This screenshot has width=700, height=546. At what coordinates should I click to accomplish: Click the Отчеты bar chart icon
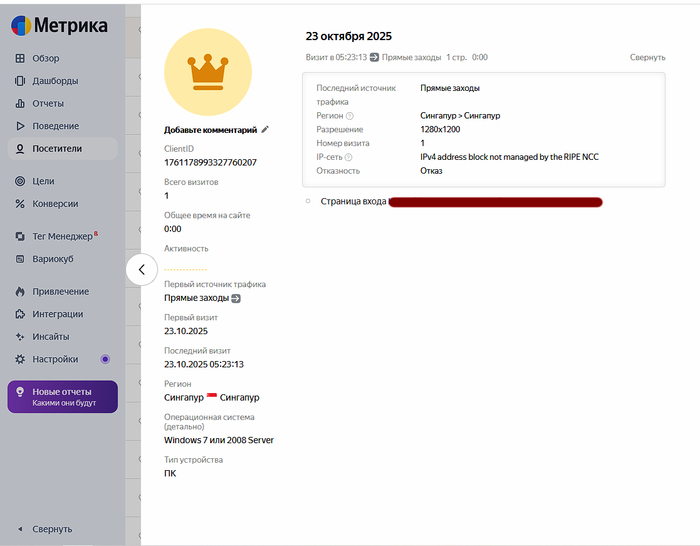20,103
